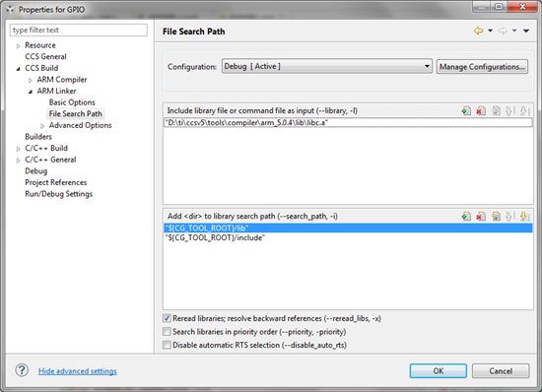
Task: Click the Delete icon for library file list
Action: [481, 111]
